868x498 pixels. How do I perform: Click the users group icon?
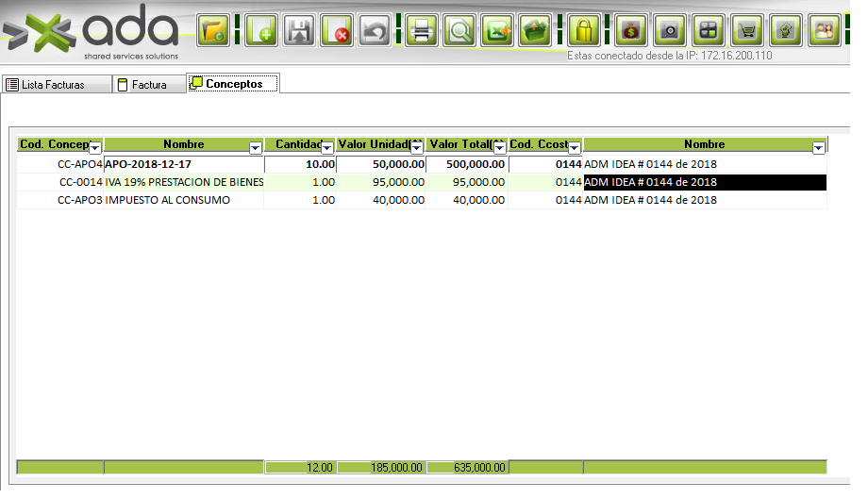tap(825, 30)
